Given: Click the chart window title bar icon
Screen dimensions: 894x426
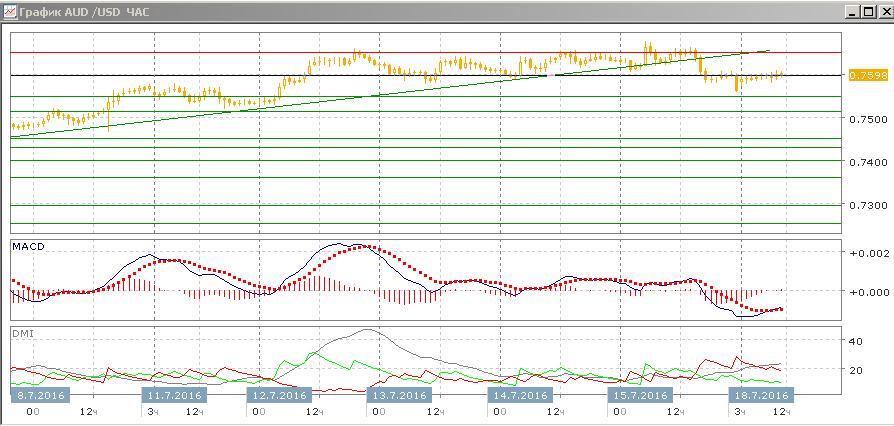Looking at the screenshot, I should (10, 11).
